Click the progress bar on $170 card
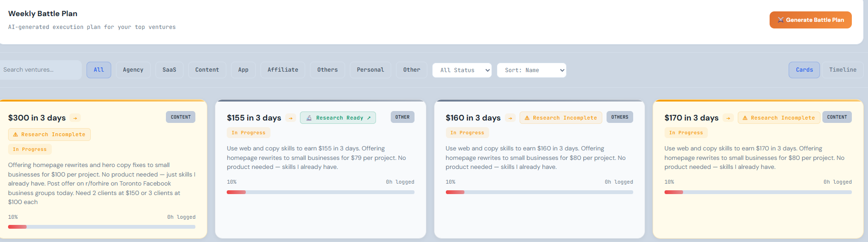The height and width of the screenshot is (242, 868). (x=758, y=192)
